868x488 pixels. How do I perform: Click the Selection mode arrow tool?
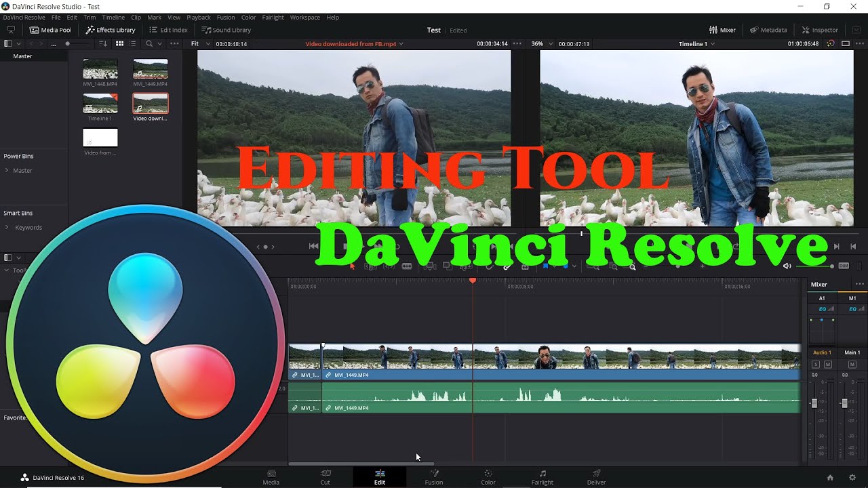pyautogui.click(x=352, y=266)
